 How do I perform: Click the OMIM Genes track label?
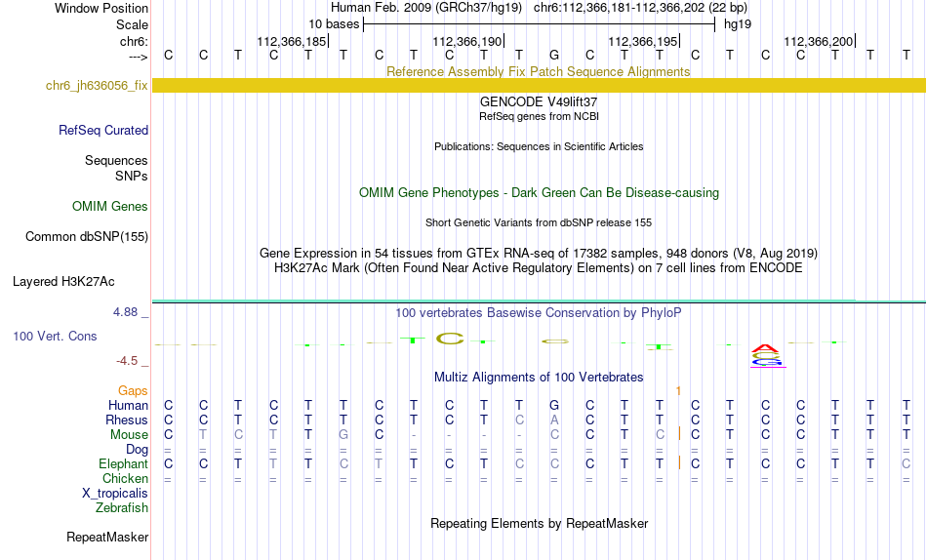point(110,207)
